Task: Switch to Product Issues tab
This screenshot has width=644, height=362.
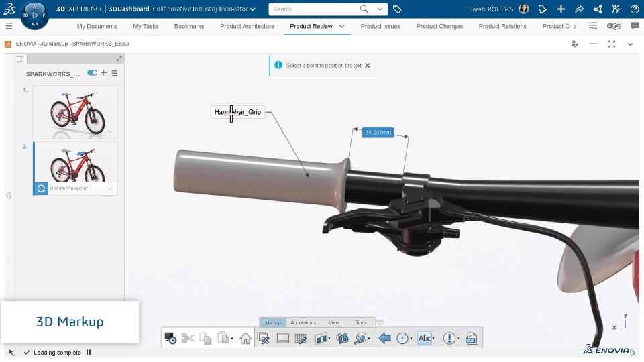Action: point(380,26)
